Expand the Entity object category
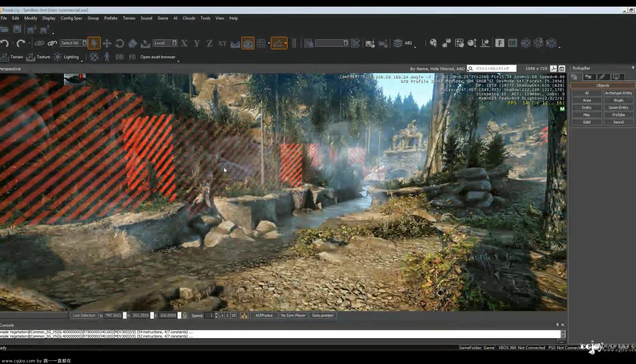The height and width of the screenshot is (364, 636). click(x=587, y=107)
